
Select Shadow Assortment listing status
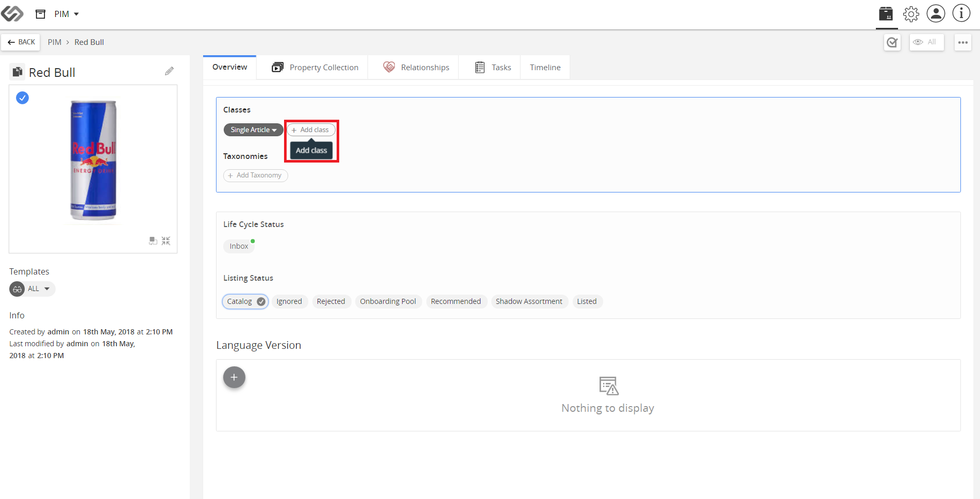pos(529,301)
